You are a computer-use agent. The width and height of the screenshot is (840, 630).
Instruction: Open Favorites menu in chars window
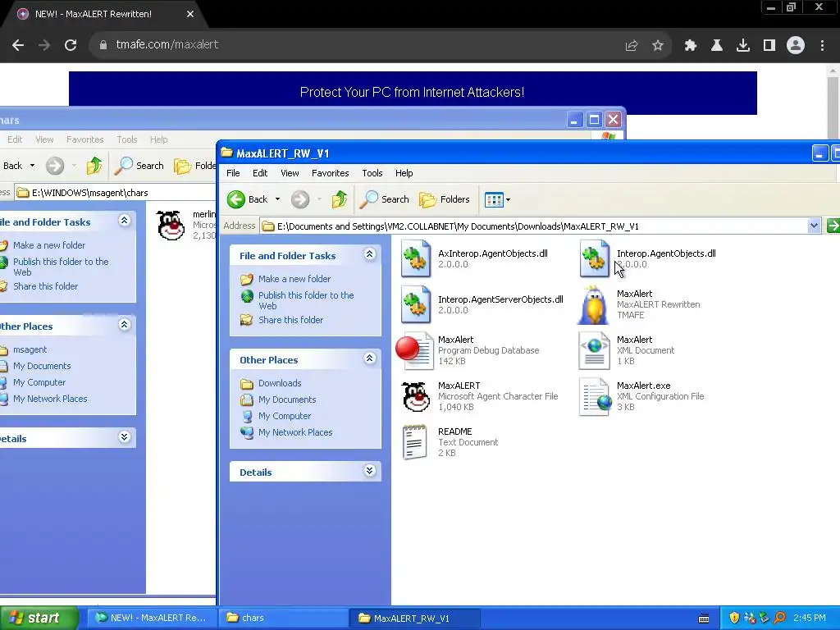84,139
